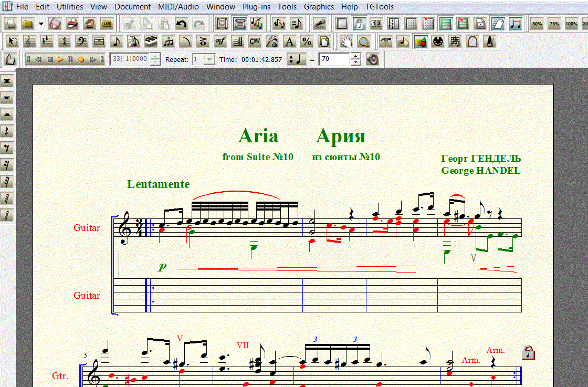Select the Articulation tool

[203, 41]
